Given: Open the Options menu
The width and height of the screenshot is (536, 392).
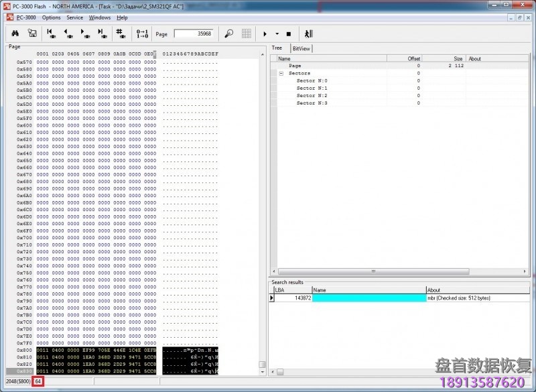Looking at the screenshot, I should [x=51, y=17].
